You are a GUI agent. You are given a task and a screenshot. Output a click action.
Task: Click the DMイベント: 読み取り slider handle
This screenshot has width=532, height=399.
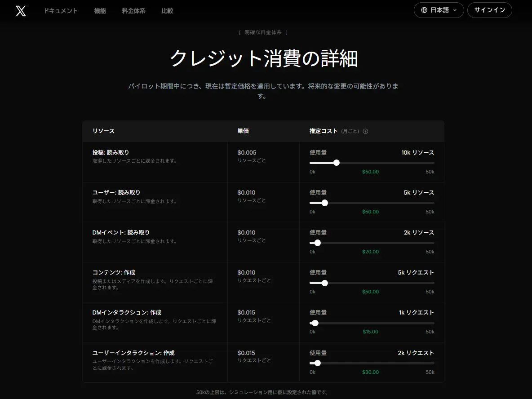tap(318, 243)
